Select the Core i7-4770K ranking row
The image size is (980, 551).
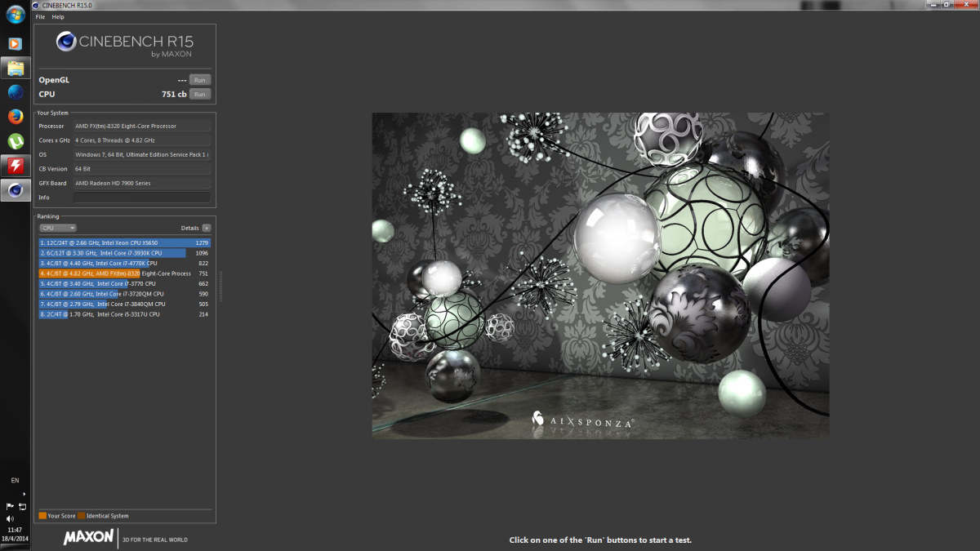click(124, 264)
